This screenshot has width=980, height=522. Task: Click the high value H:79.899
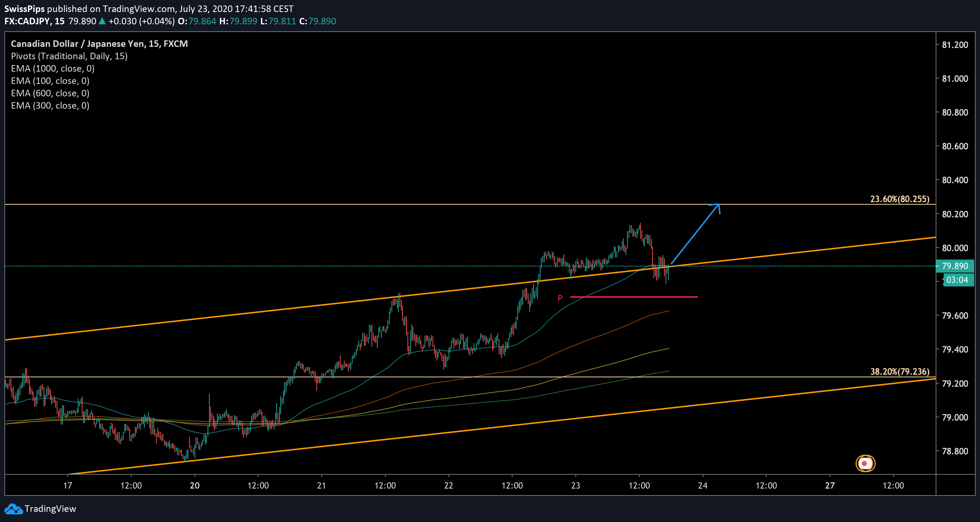click(238, 21)
